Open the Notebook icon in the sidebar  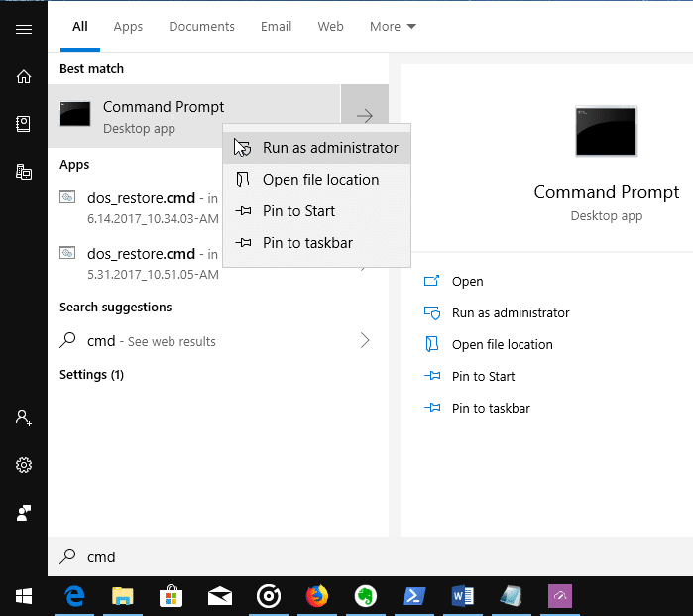pyautogui.click(x=23, y=124)
